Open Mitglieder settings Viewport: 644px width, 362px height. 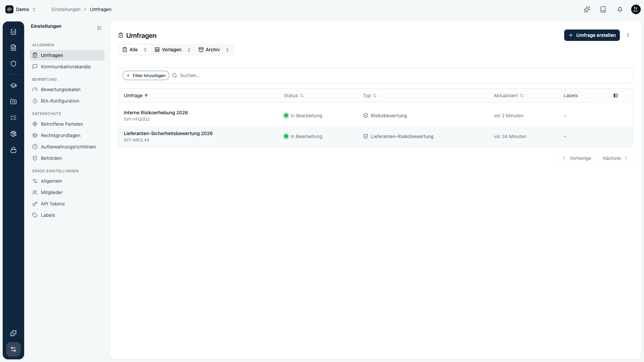(x=67, y=192)
